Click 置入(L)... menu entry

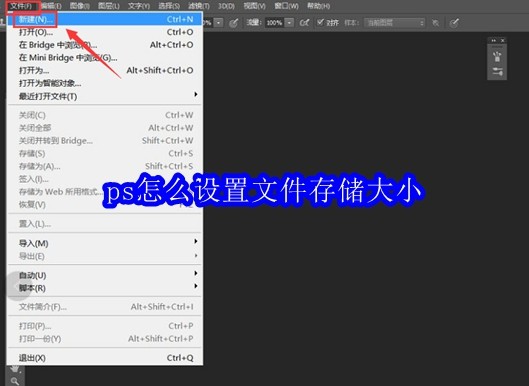click(105, 224)
